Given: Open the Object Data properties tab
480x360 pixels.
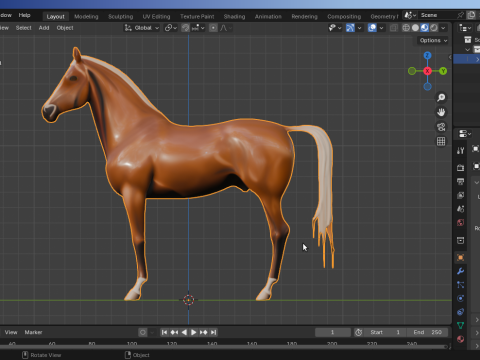Looking at the screenshot, I should click(460, 325).
